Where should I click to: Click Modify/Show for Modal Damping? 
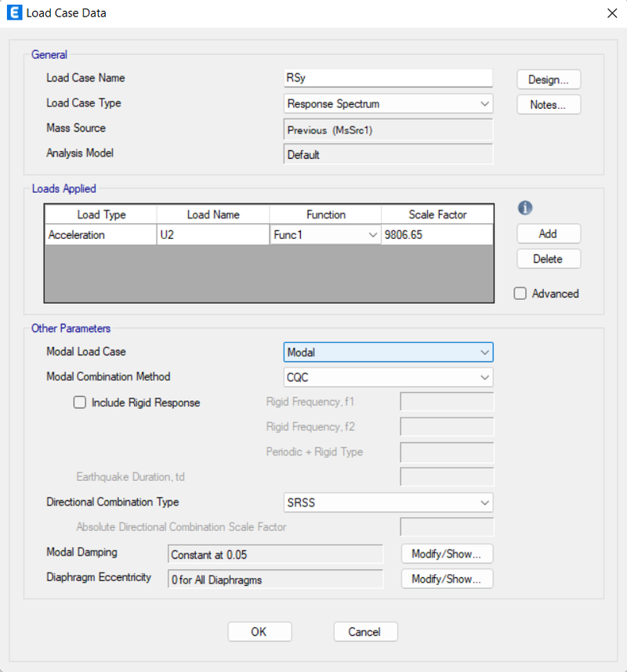tap(447, 554)
